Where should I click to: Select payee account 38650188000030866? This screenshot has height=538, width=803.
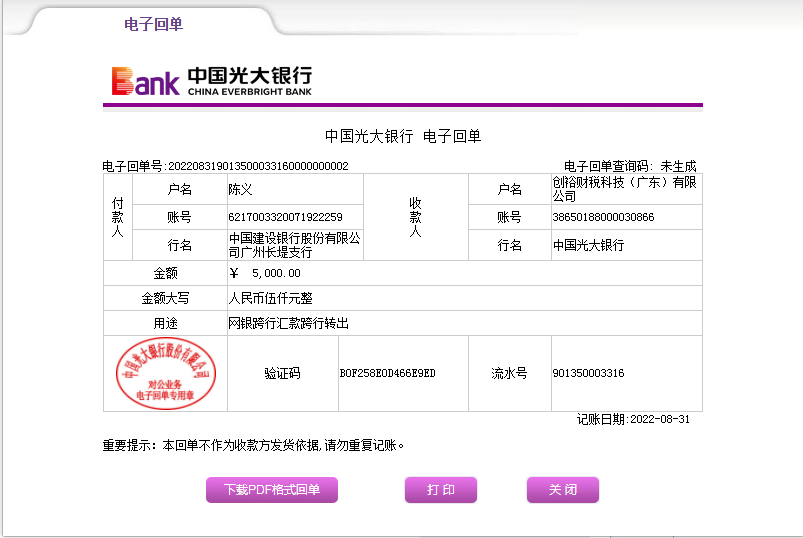[x=603, y=217]
